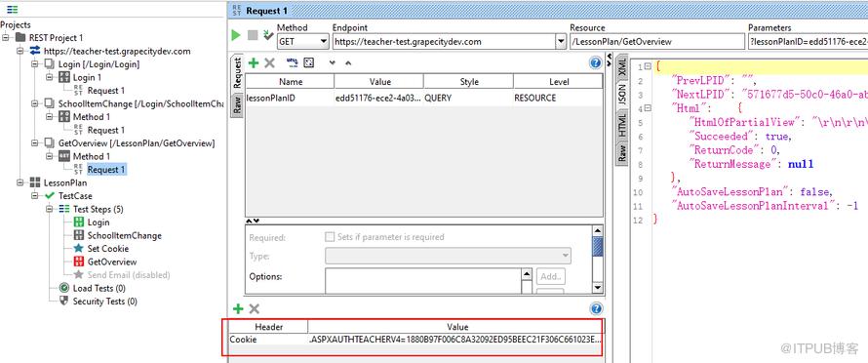
Task: Open the Method GET dropdown
Action: (x=302, y=42)
